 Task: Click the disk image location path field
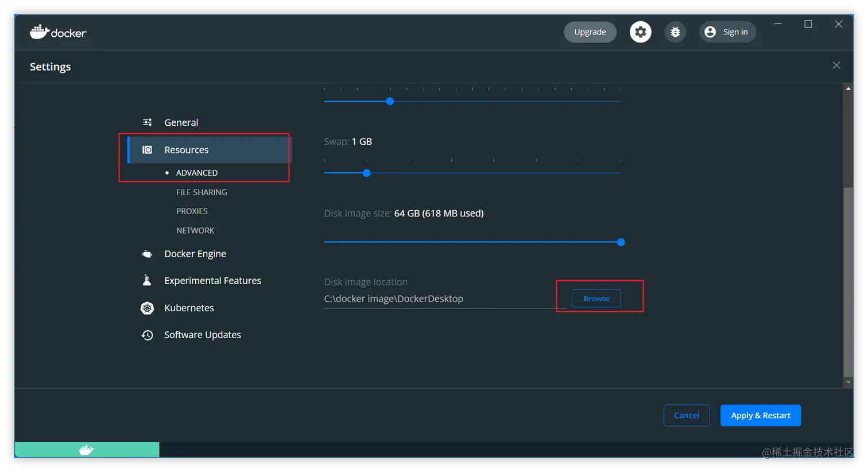pos(445,299)
